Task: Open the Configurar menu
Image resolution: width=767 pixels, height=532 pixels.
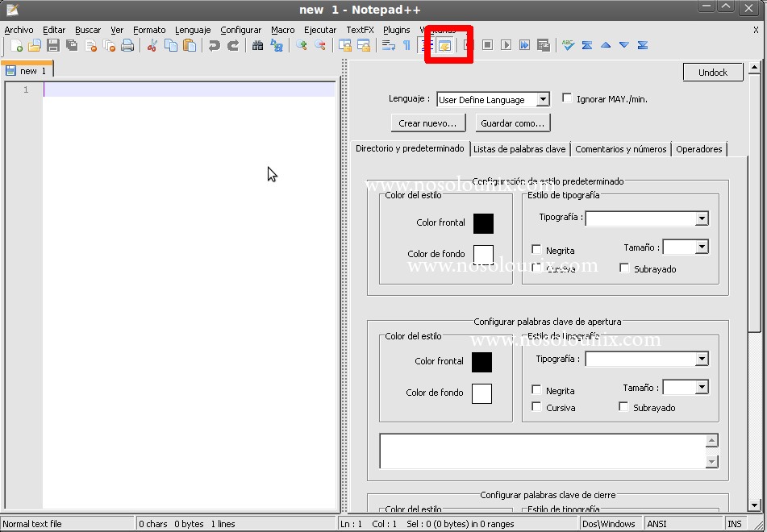Action: [x=240, y=30]
